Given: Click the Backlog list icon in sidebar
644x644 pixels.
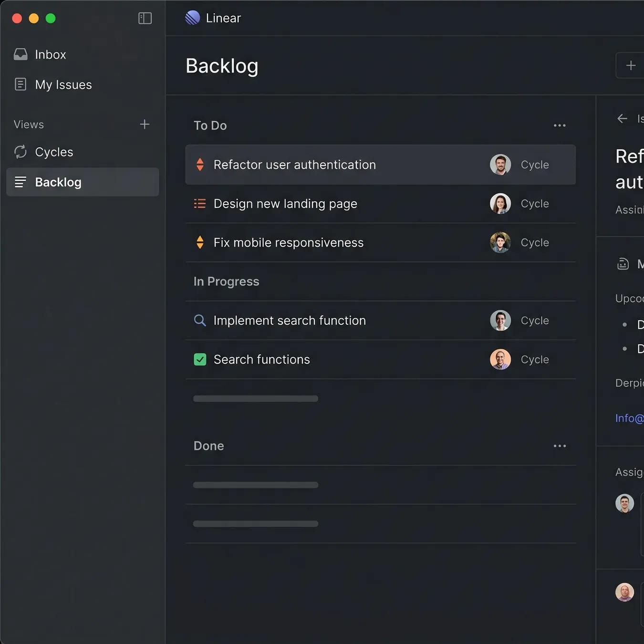Looking at the screenshot, I should pyautogui.click(x=21, y=182).
